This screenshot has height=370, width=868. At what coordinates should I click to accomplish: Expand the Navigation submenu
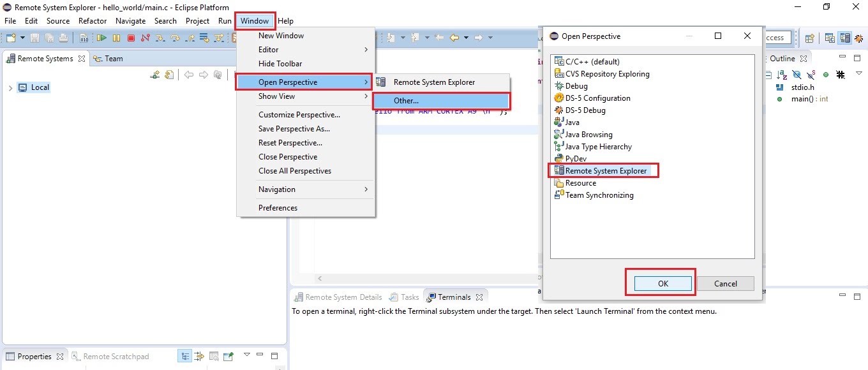(x=306, y=189)
